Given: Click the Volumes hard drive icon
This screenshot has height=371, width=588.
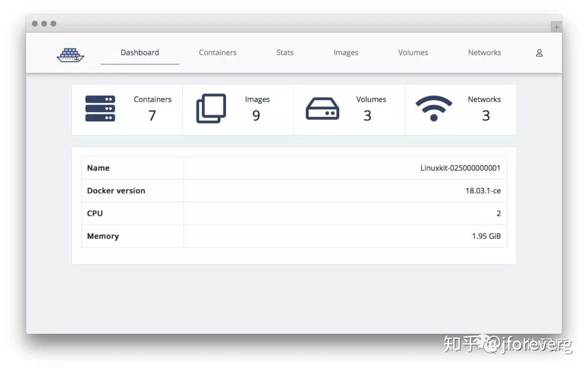Looking at the screenshot, I should 322,109.
